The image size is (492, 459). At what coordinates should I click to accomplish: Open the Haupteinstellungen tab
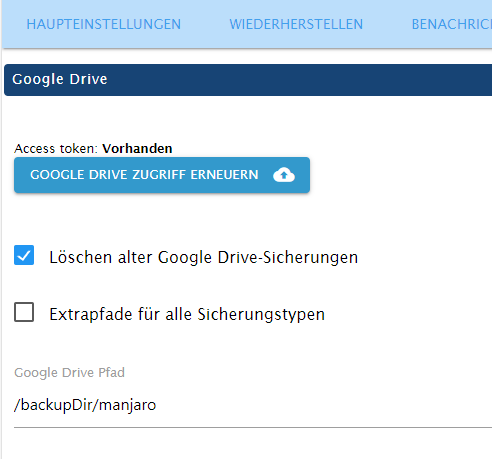point(104,24)
